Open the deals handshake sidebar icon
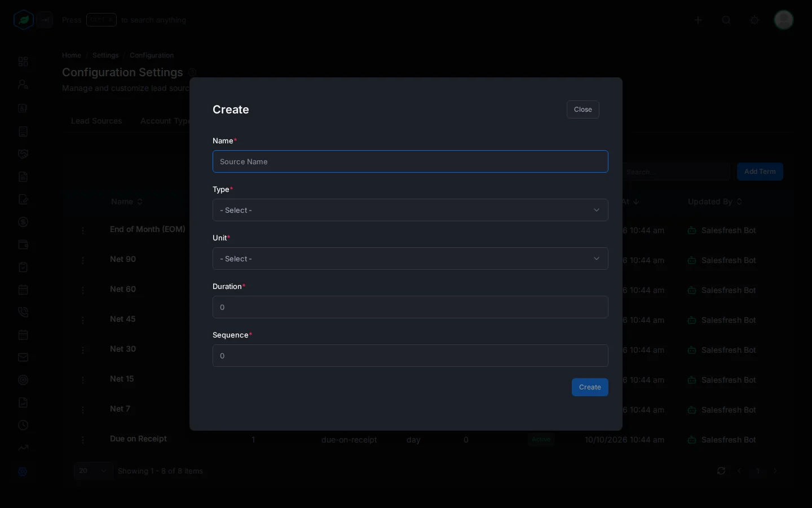 (x=23, y=154)
